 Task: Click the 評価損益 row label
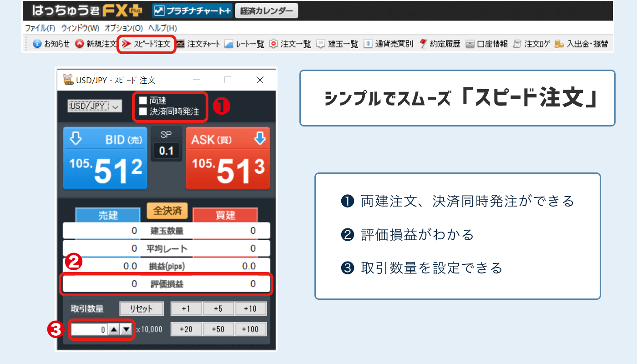167,284
